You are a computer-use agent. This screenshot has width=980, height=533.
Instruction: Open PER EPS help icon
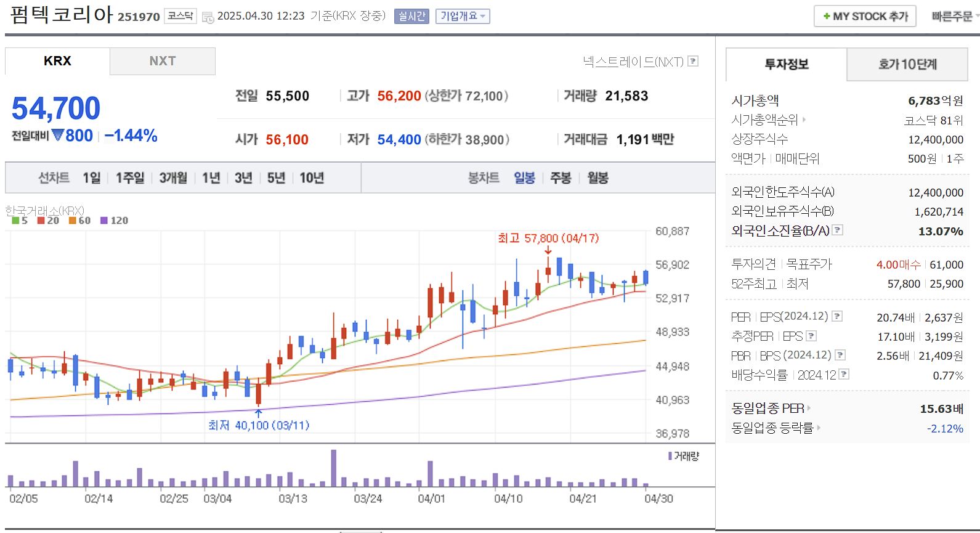pos(837,316)
